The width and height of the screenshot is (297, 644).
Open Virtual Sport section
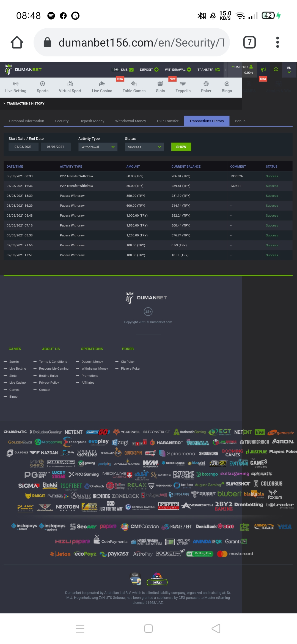70,87
